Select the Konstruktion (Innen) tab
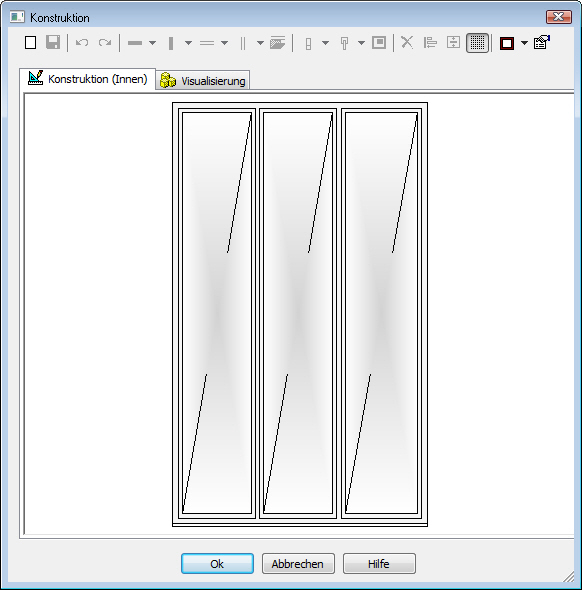 pyautogui.click(x=88, y=79)
